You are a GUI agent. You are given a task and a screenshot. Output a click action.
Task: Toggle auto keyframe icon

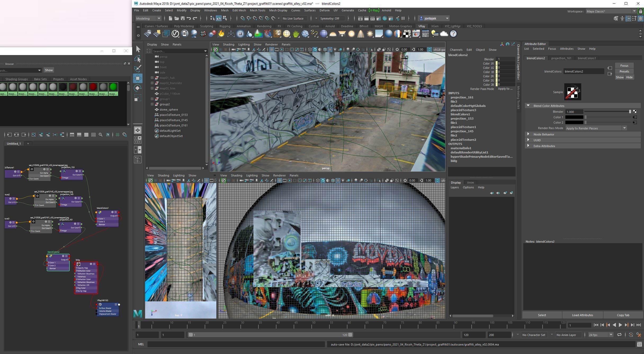[631, 335]
